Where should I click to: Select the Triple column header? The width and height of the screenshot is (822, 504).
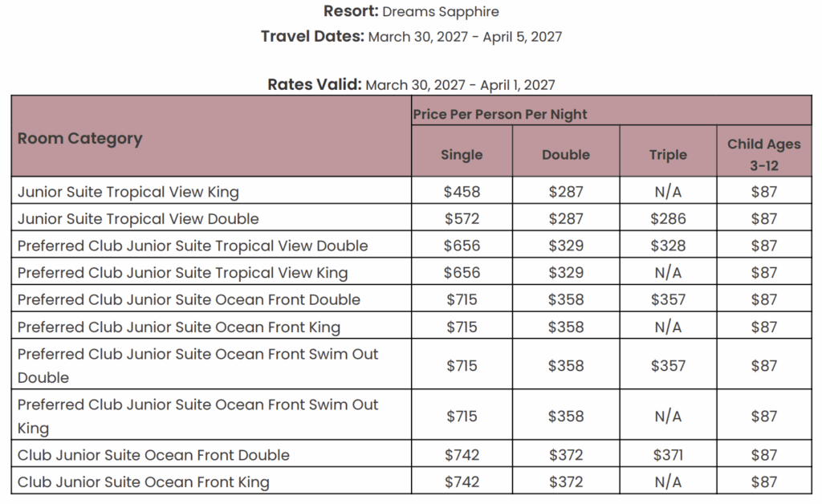coord(668,155)
